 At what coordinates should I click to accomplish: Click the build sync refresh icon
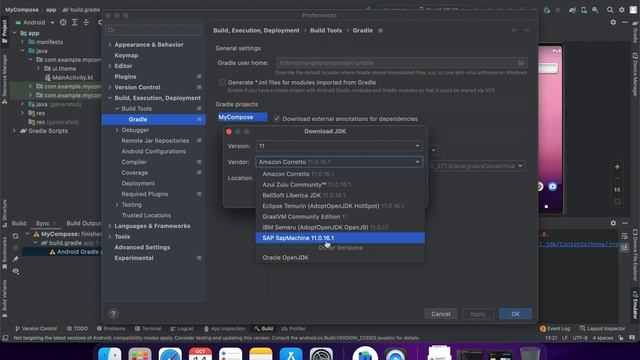click(x=16, y=236)
